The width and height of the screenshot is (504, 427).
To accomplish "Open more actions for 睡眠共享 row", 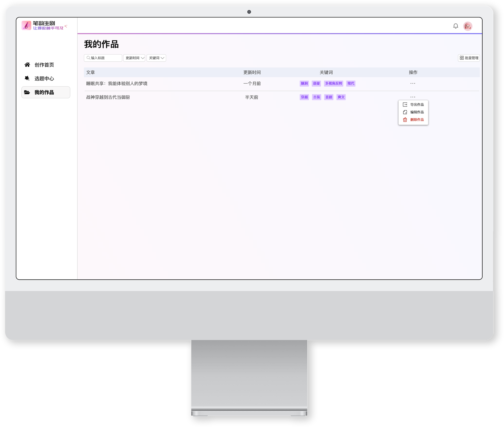I will tap(413, 83).
